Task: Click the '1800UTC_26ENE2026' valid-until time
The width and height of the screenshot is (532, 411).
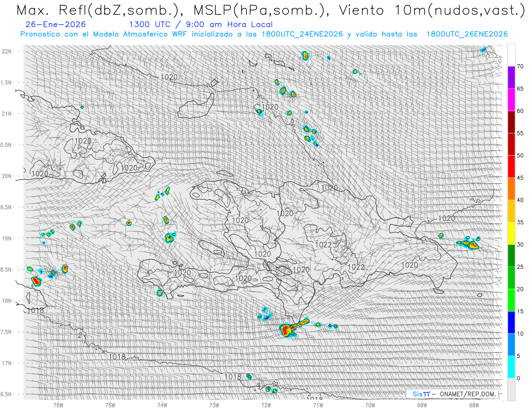Action: (x=467, y=34)
